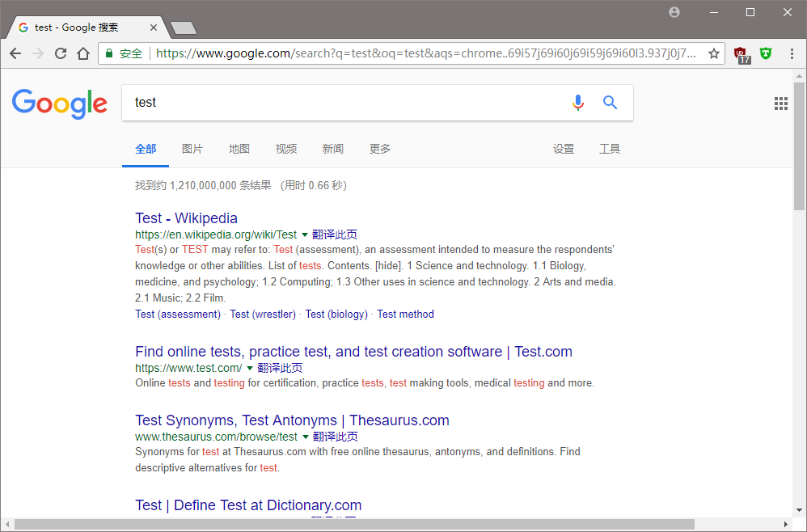Maximize the Chrome window
The image size is (807, 532).
(750, 12)
